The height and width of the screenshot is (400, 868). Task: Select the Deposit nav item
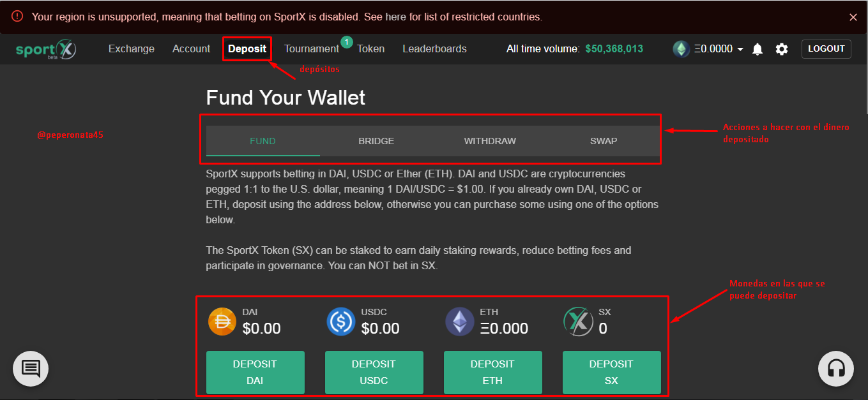247,48
